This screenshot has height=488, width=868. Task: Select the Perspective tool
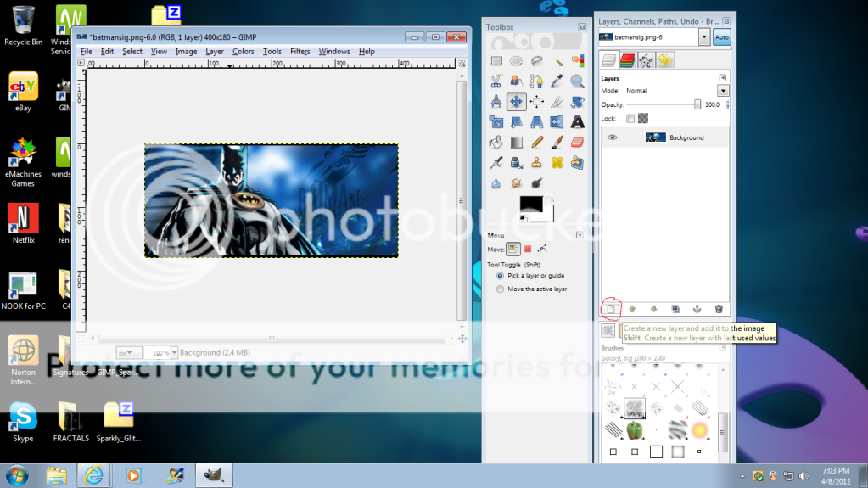(x=536, y=122)
